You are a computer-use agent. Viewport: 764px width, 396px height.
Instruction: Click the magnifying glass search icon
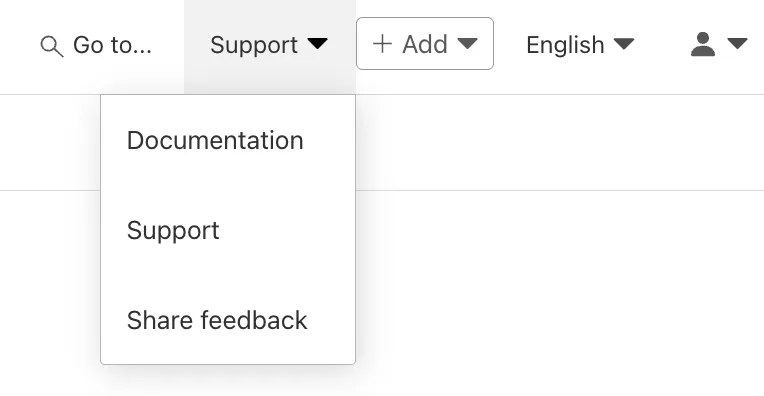52,46
